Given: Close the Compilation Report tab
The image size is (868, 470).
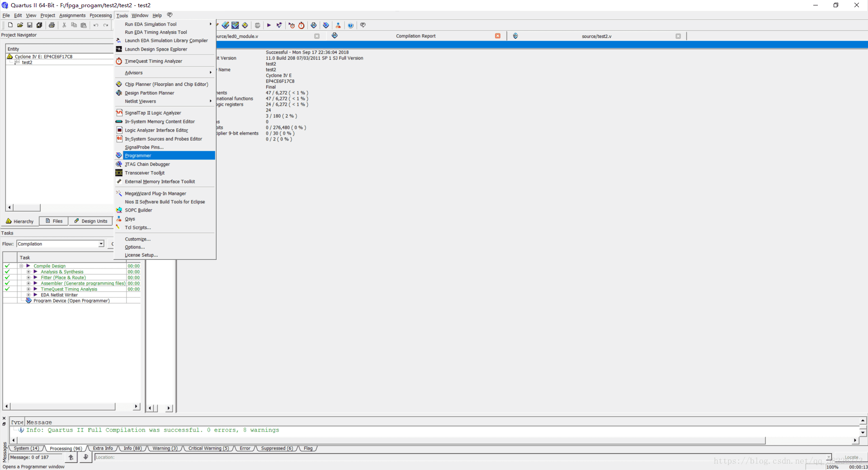Looking at the screenshot, I should click(x=498, y=36).
